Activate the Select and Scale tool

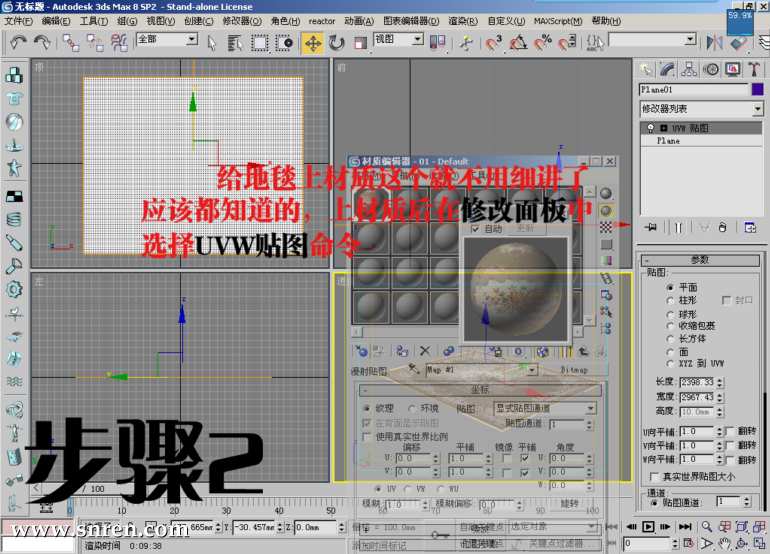pyautogui.click(x=360, y=43)
